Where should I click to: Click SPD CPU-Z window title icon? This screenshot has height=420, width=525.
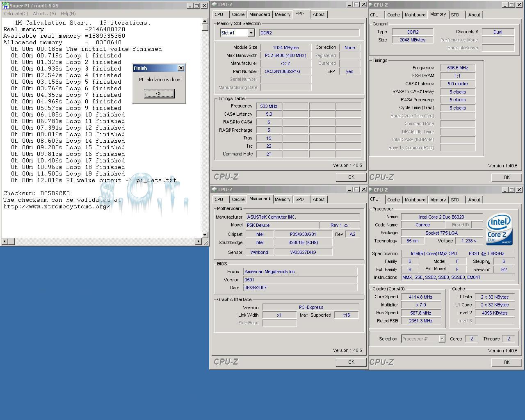tap(214, 5)
